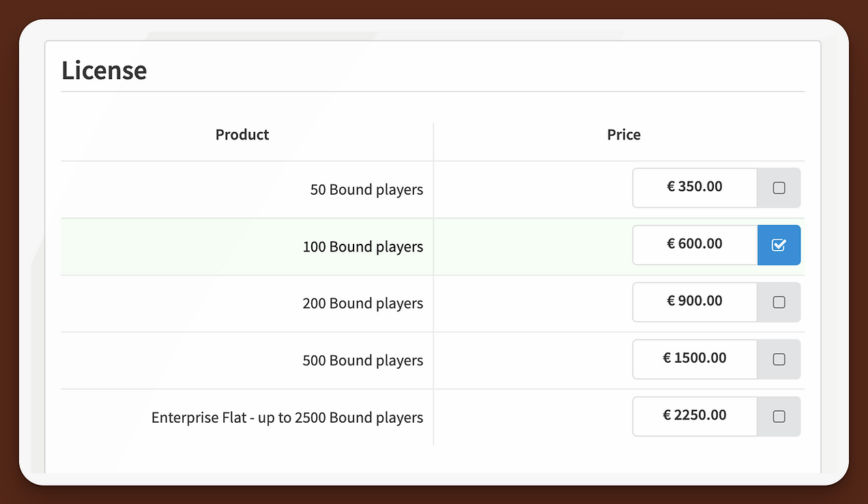Screen dimensions: 868x504
Task: Pick the € 2250.00 price box
Action: tap(695, 416)
